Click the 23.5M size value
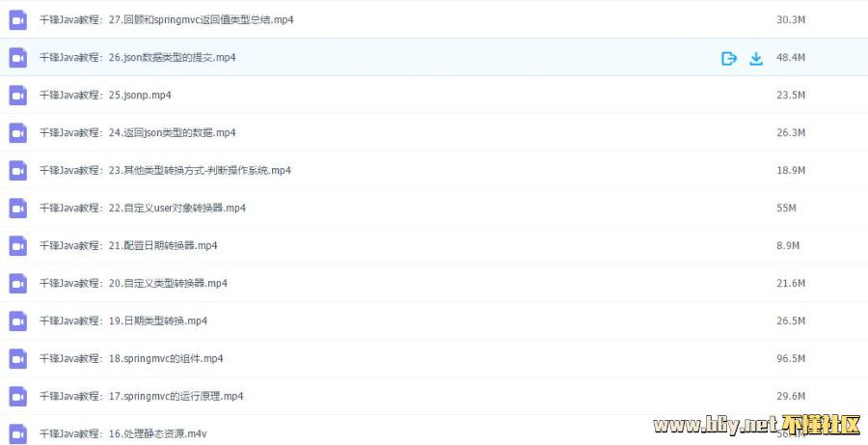This screenshot has width=868, height=445. coord(791,96)
